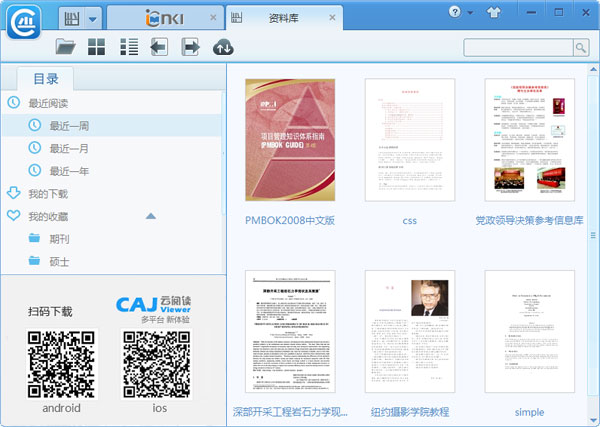This screenshot has height=427, width=600.
Task: Open the skin shirt icon
Action: point(493,12)
